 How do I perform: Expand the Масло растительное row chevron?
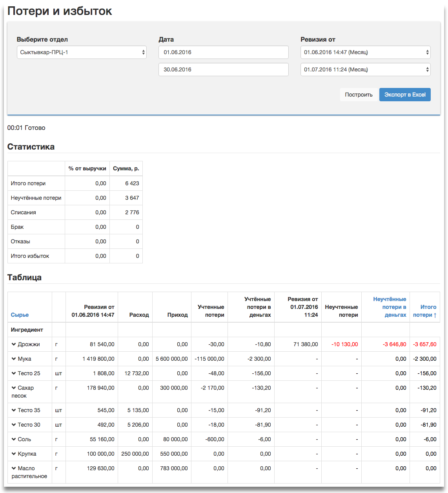[14, 468]
